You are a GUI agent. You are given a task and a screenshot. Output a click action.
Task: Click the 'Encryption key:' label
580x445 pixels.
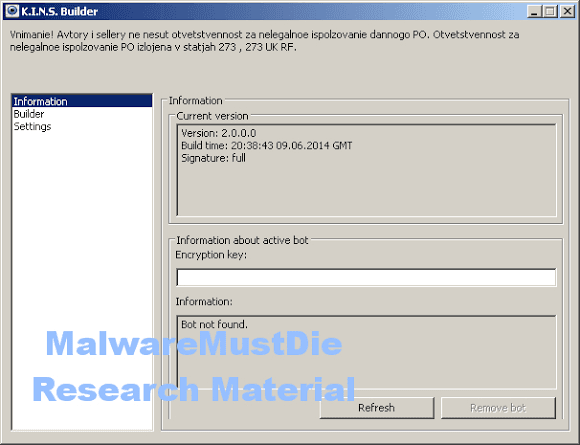point(211,255)
